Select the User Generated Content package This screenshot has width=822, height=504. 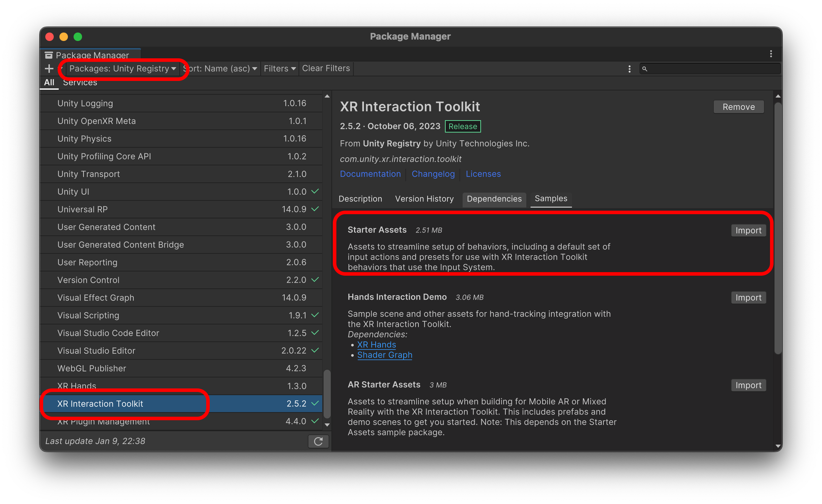click(x=181, y=227)
